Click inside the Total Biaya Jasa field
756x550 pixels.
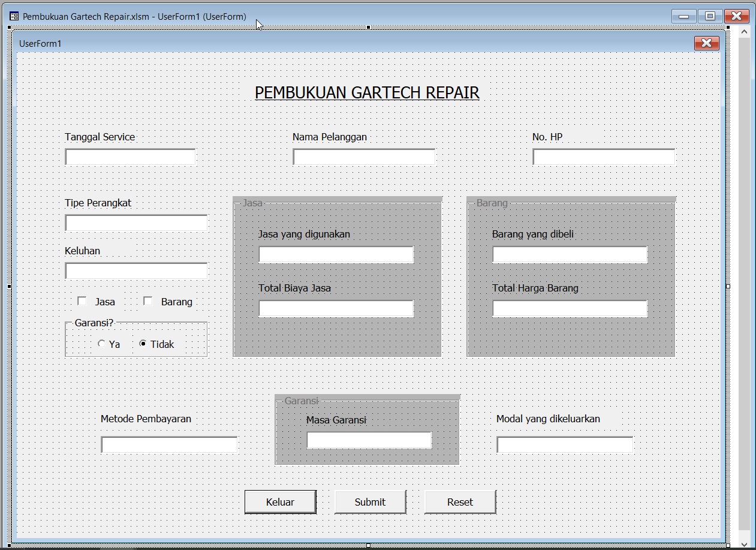pyautogui.click(x=335, y=308)
